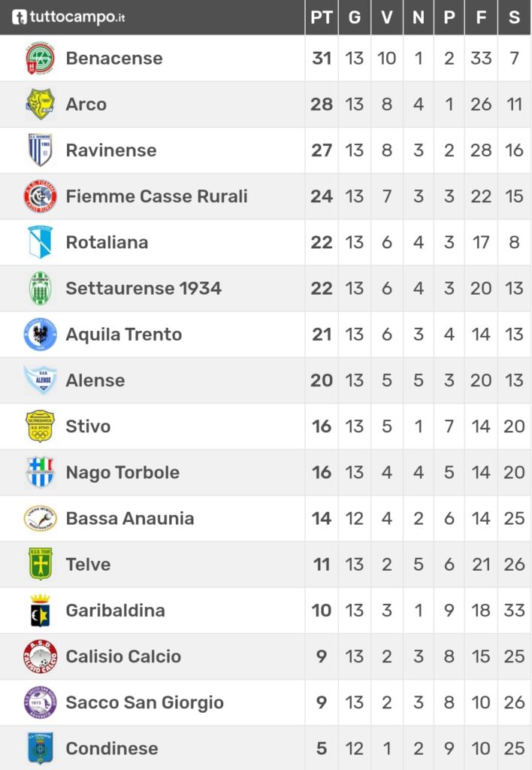Image resolution: width=532 pixels, height=770 pixels.
Task: Click the Arco yellow shield crest
Action: click(41, 104)
